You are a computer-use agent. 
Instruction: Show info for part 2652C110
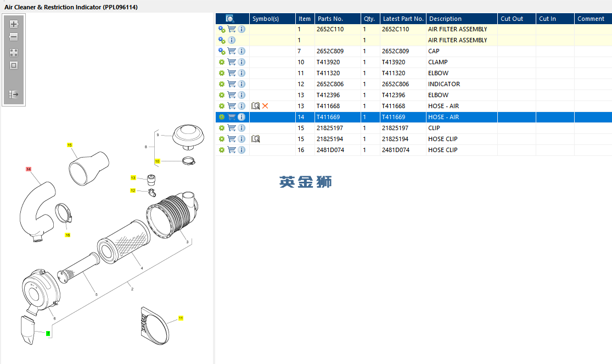[x=242, y=29]
